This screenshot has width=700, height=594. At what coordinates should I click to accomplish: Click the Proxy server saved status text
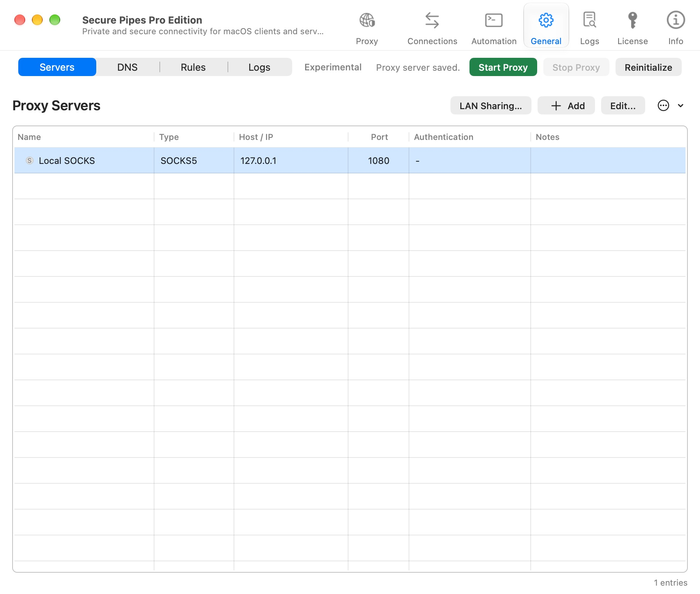coord(418,68)
